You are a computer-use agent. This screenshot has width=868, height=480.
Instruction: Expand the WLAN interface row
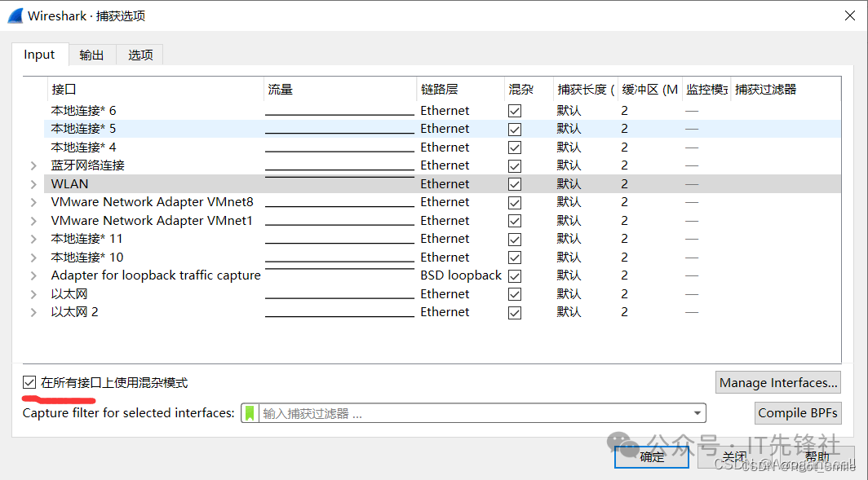click(33, 184)
